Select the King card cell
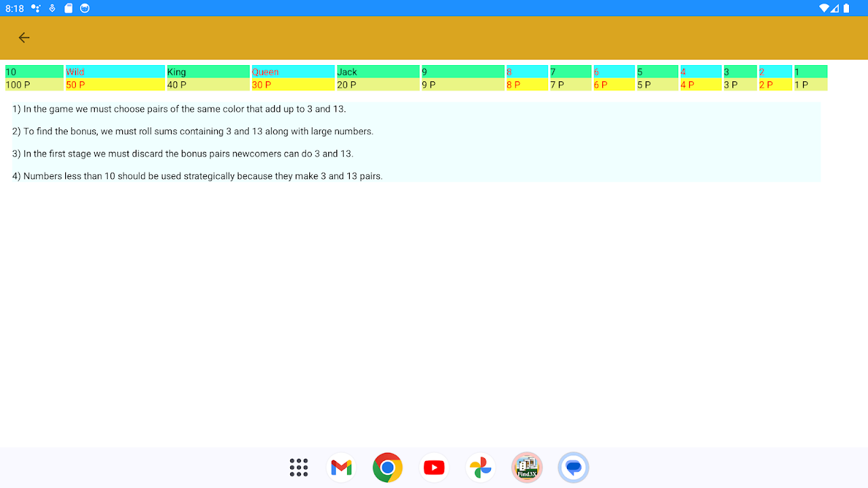This screenshot has width=868, height=488. 208,72
